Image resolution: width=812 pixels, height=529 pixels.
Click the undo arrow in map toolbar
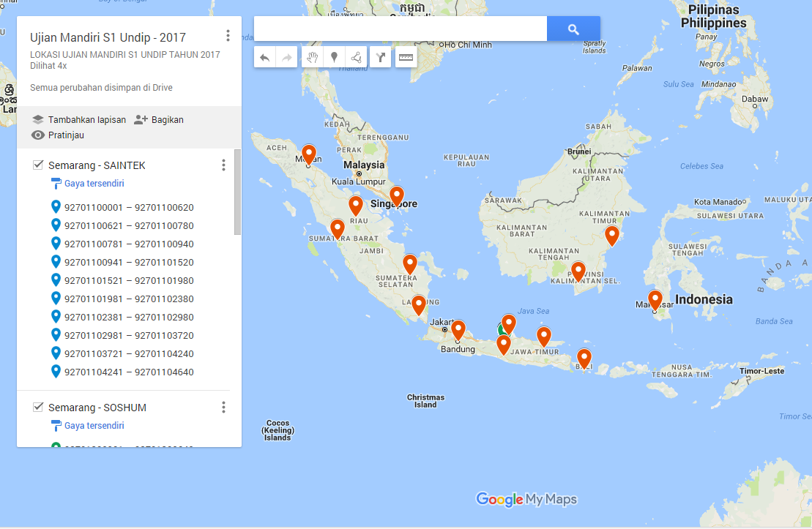(265, 57)
